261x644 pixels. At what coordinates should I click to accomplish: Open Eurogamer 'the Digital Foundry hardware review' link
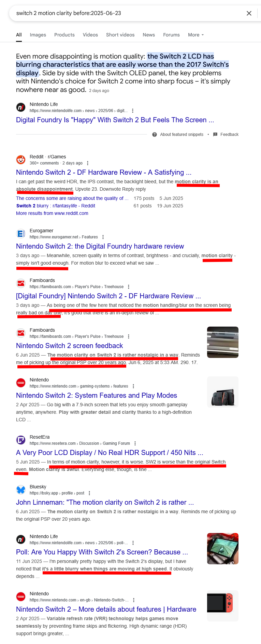coord(100,246)
